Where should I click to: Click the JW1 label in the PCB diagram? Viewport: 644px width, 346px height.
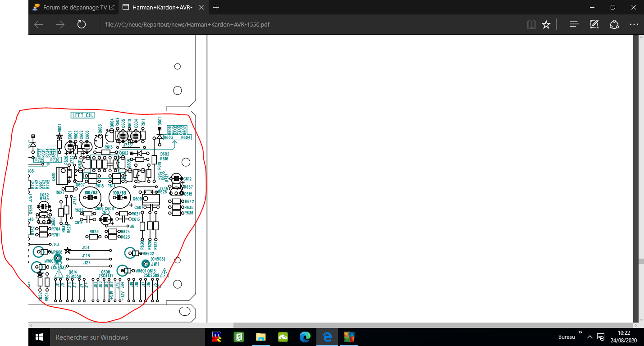click(x=155, y=264)
